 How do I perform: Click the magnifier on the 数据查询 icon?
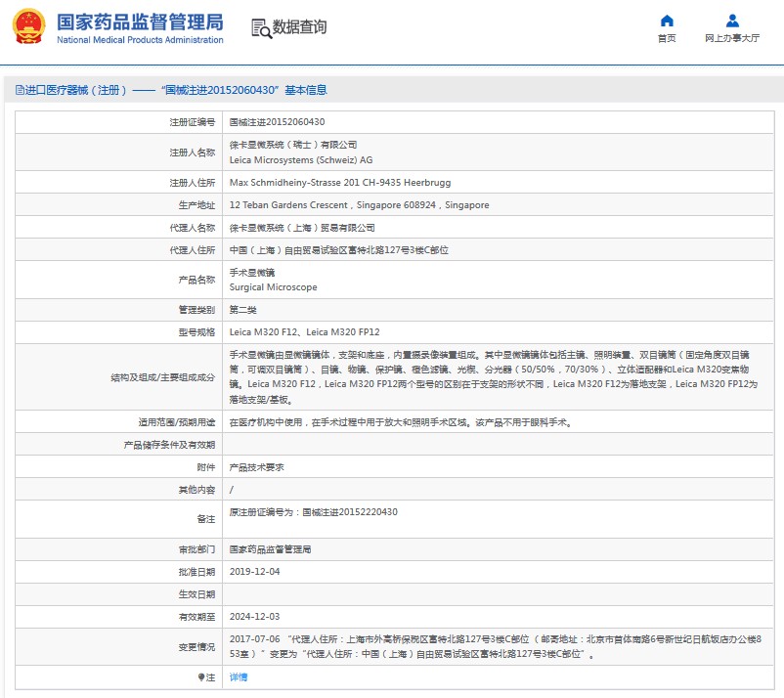[x=264, y=31]
